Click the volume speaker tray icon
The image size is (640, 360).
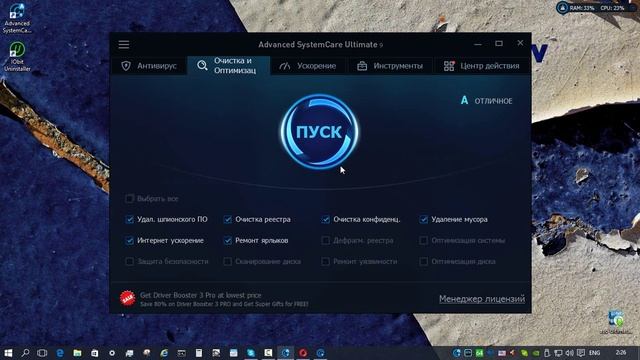point(569,353)
